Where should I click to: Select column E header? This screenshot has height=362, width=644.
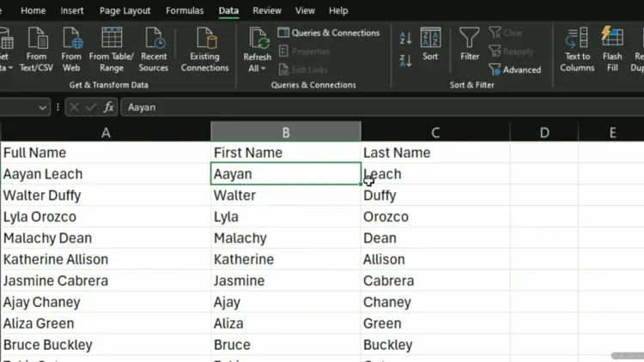(x=611, y=132)
